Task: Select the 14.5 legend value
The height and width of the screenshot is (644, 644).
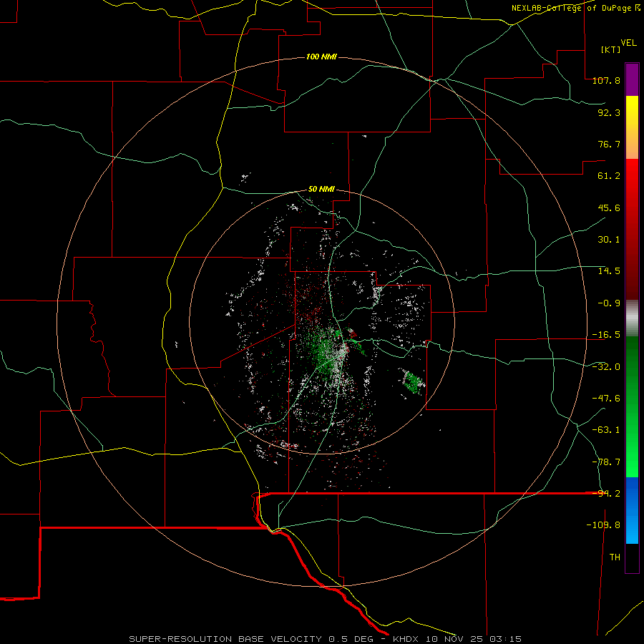Action: [x=609, y=271]
